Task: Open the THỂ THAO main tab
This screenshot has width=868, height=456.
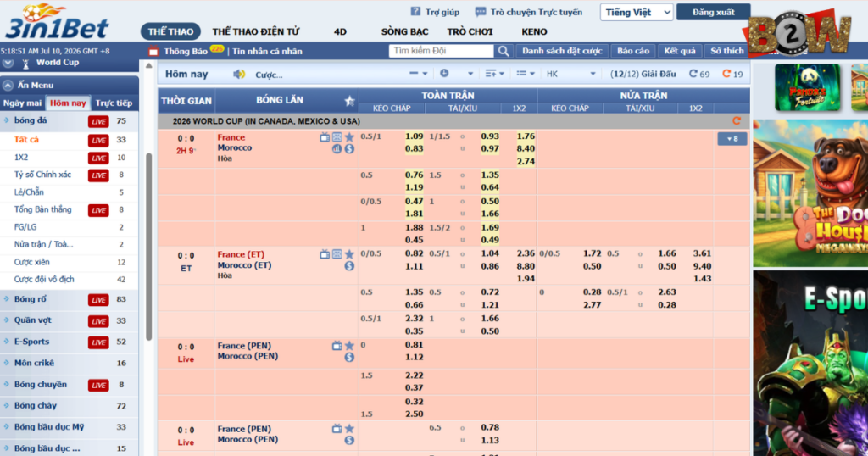Action: (x=170, y=31)
